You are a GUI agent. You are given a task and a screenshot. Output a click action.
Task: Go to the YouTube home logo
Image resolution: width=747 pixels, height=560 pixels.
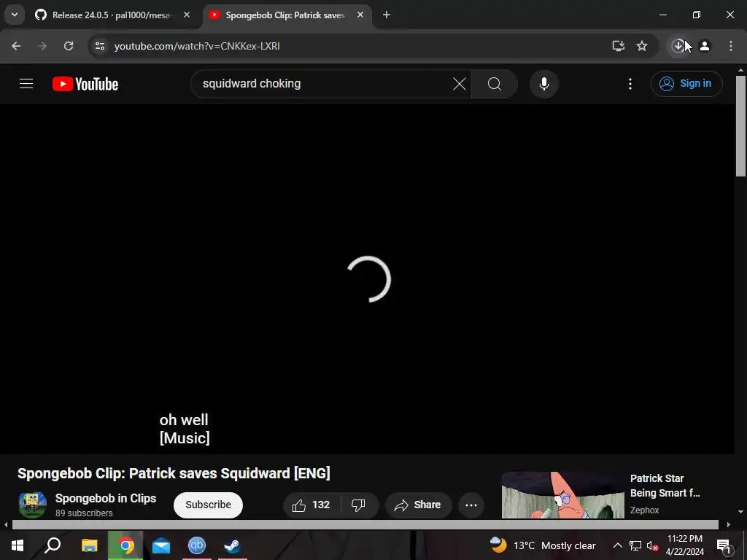pyautogui.click(x=85, y=84)
